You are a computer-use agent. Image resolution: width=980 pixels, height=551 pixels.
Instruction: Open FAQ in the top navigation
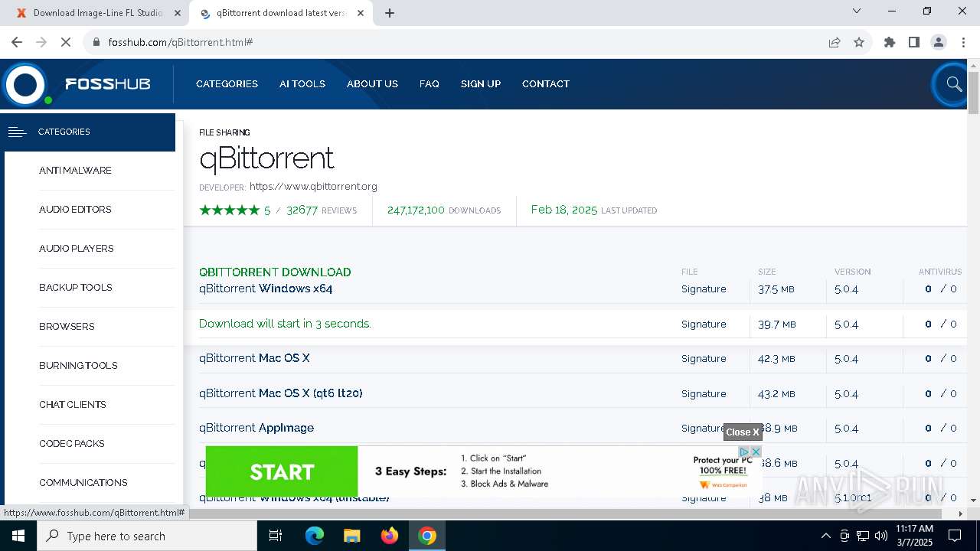pos(430,84)
